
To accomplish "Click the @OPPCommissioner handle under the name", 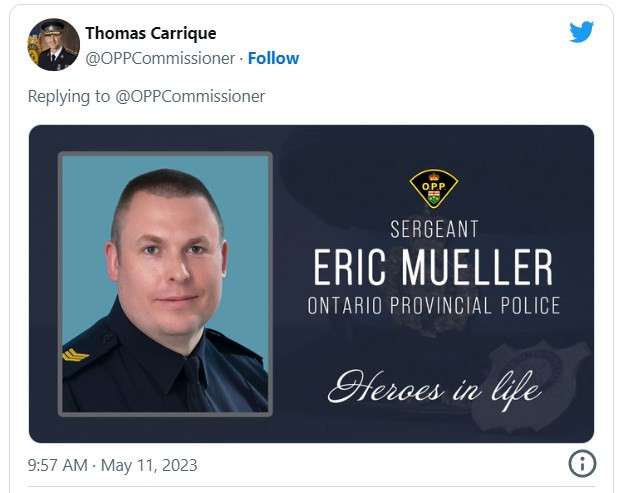I will [x=160, y=58].
